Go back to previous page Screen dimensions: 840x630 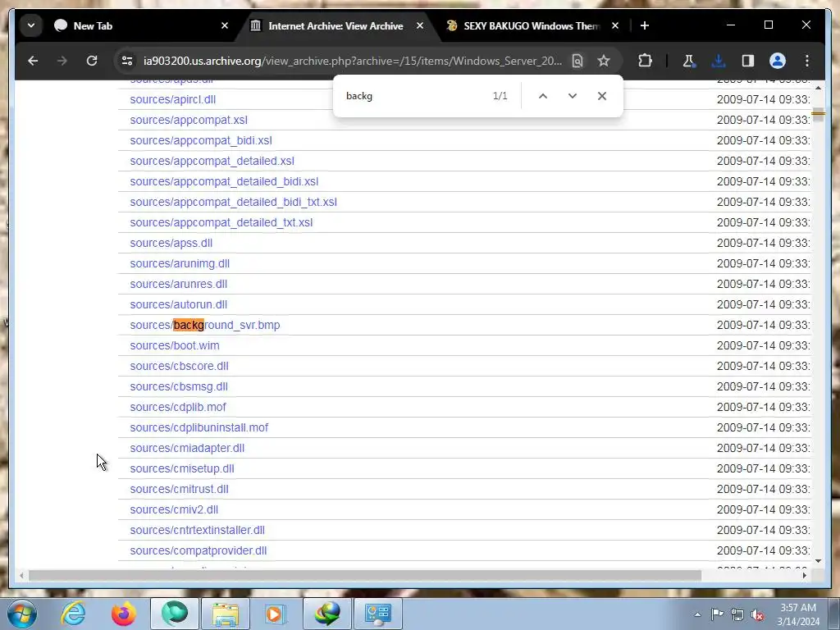[x=33, y=61]
